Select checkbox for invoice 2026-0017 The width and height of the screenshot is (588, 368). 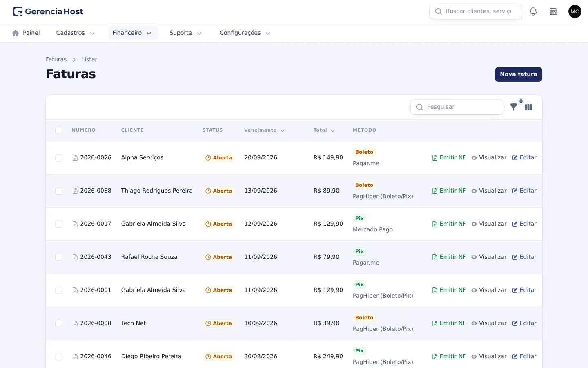(59, 224)
